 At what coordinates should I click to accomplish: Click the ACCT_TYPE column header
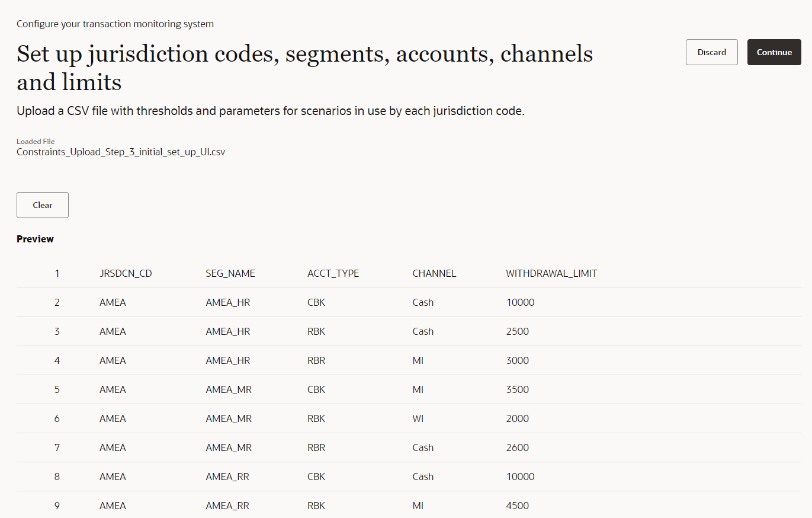pyautogui.click(x=333, y=274)
